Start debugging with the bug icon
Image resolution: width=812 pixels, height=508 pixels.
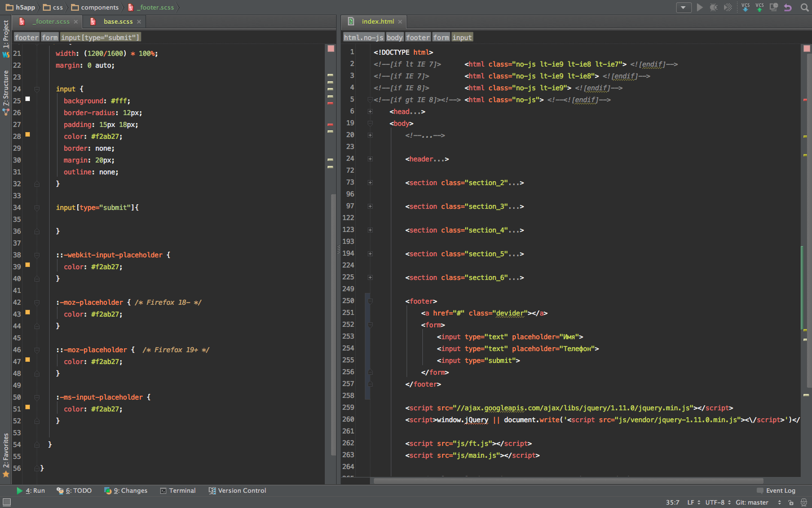point(714,7)
